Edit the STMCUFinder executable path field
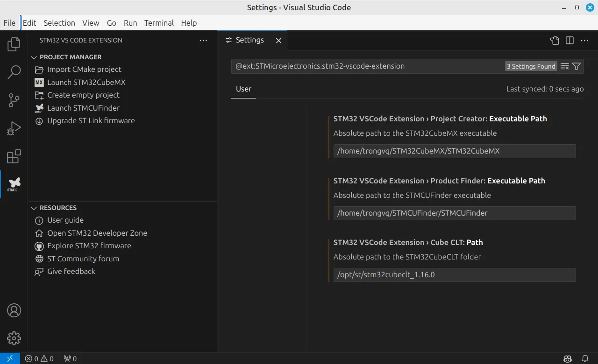598x364 pixels. (x=455, y=213)
